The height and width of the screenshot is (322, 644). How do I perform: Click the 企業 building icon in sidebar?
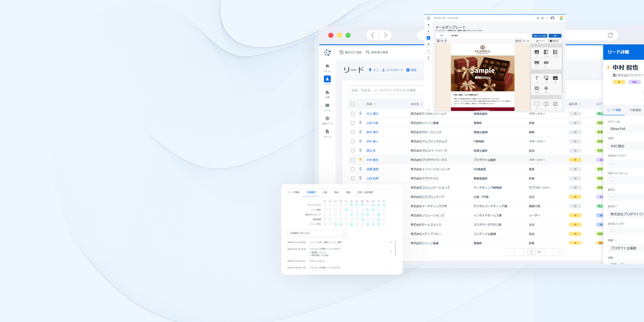click(327, 93)
